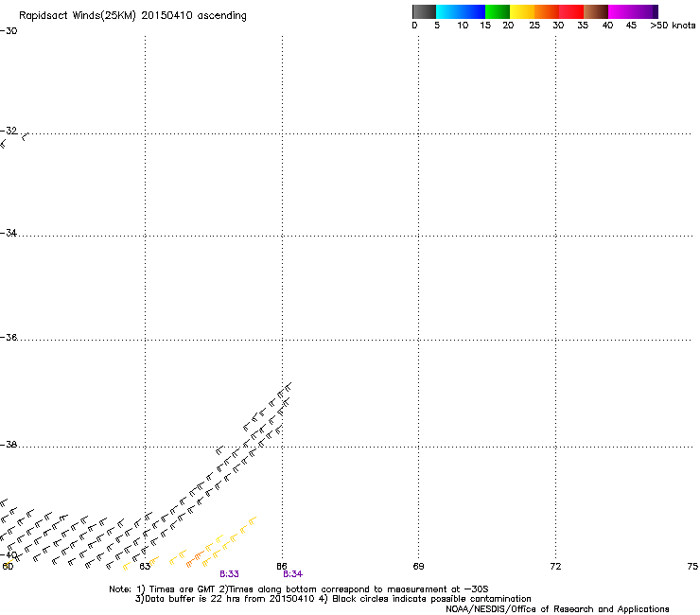This screenshot has height=615, width=700.
Task: Click the '-38' latitude axis label
Action: tap(9, 445)
